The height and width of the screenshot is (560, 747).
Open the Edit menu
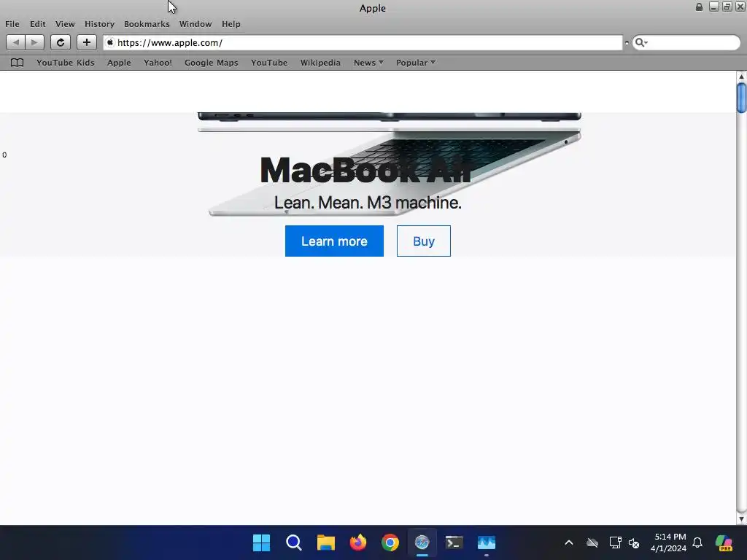[x=38, y=24]
